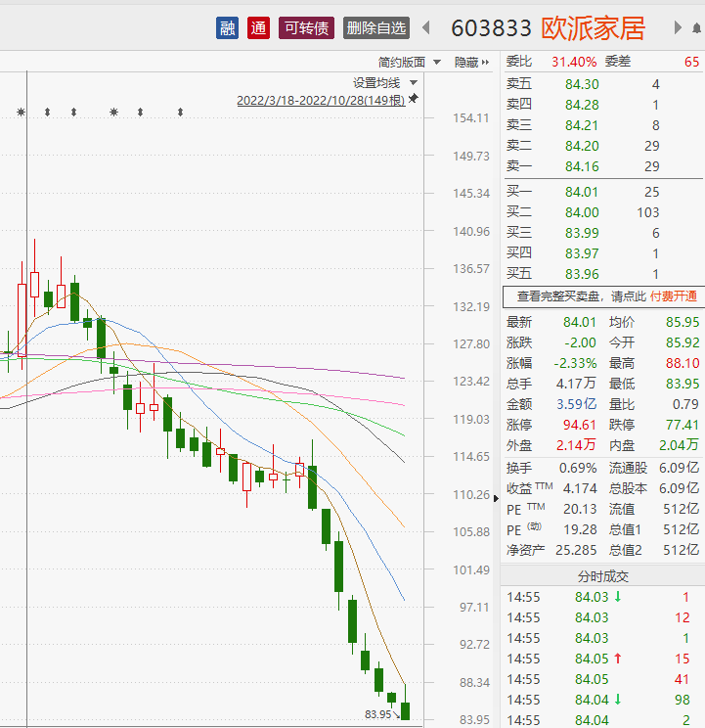Click the 83.95 low price marker on chart
This screenshot has width=705, height=728.
(377, 715)
